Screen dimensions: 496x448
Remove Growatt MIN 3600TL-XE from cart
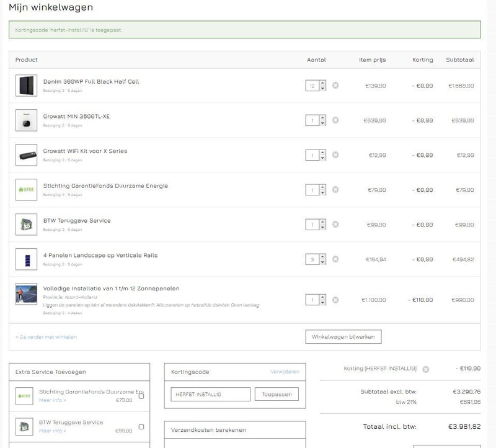coord(335,120)
